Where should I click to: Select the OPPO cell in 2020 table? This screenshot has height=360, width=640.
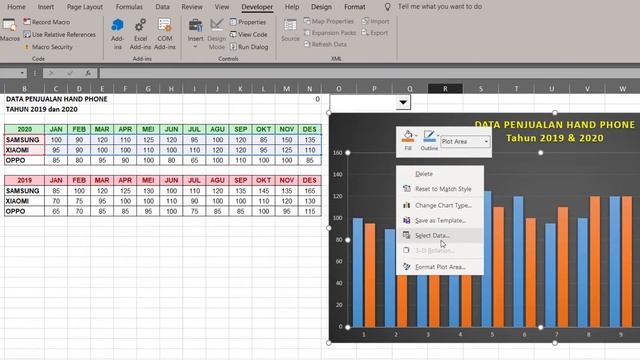click(x=24, y=160)
